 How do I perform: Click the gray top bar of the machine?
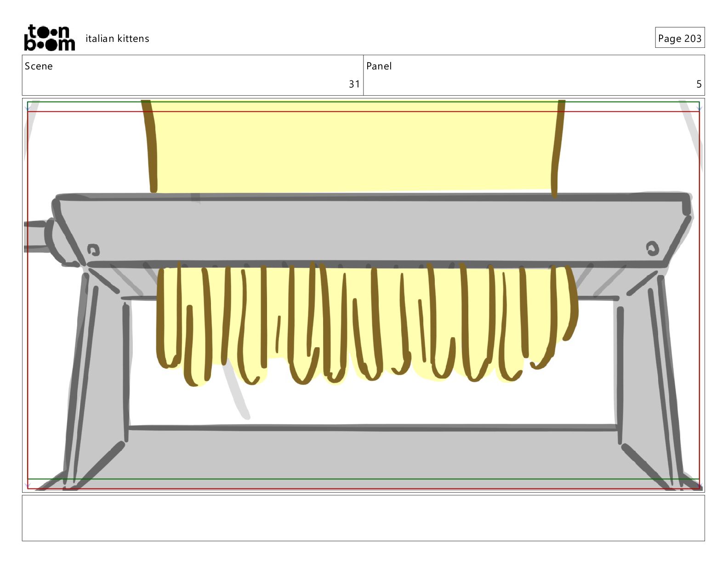372,230
